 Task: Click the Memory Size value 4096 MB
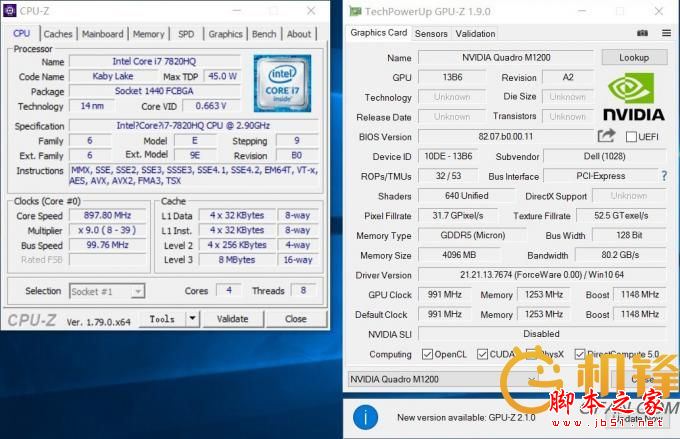pos(459,255)
